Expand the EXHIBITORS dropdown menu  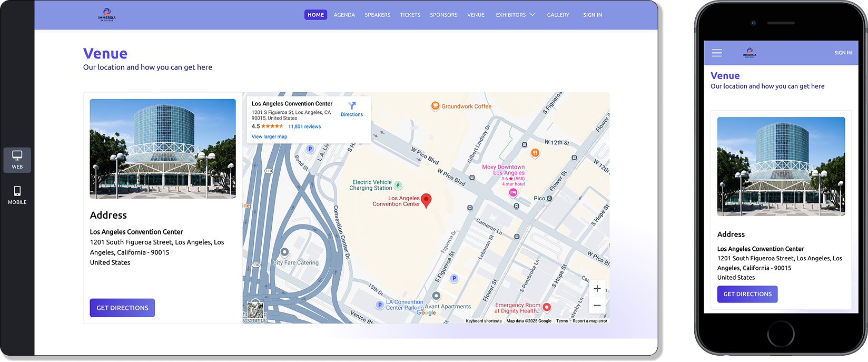(515, 15)
